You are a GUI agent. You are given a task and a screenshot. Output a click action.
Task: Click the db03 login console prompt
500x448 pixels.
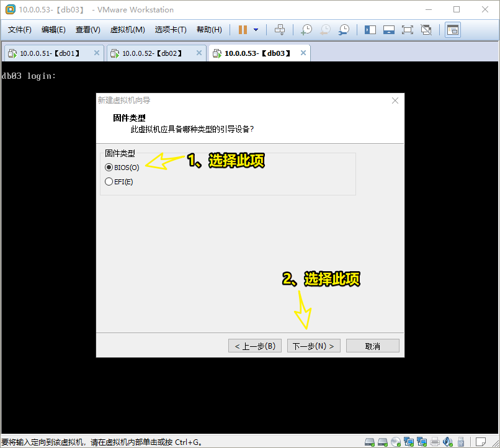click(x=29, y=76)
